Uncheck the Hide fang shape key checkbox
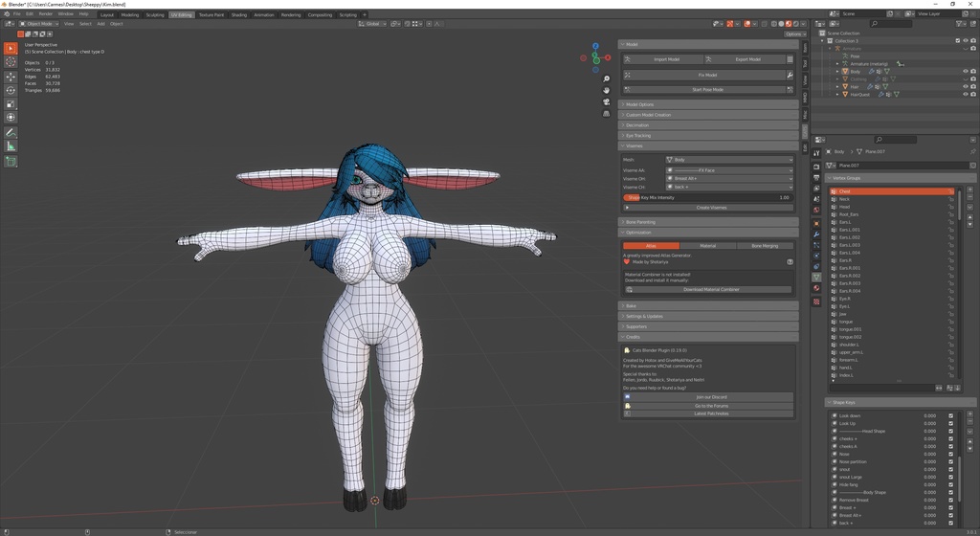980x536 pixels. coord(950,484)
